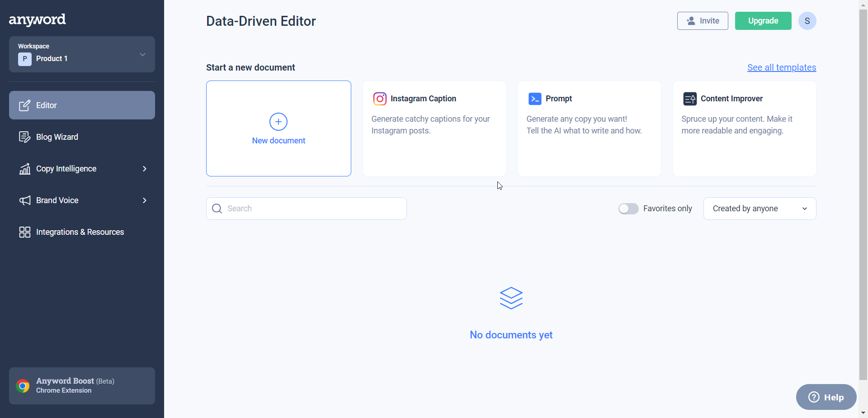Open the Anyword Boost Chrome Extension panel
868x418 pixels.
81,385
